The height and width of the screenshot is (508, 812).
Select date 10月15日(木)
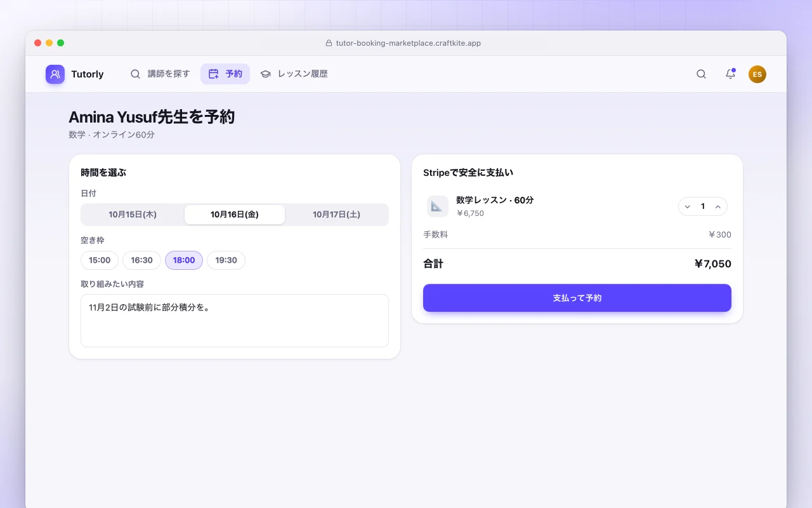click(x=133, y=215)
